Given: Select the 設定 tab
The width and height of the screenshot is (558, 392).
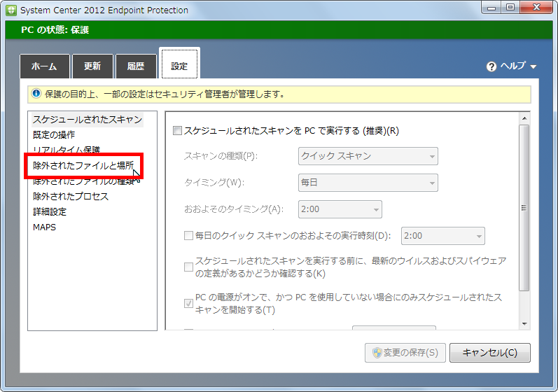Looking at the screenshot, I should pyautogui.click(x=179, y=64).
